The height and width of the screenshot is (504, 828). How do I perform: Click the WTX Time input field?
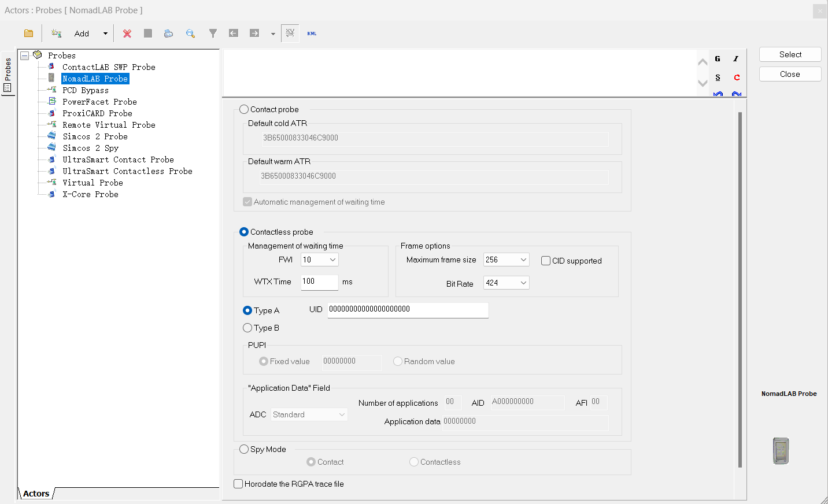click(x=320, y=282)
